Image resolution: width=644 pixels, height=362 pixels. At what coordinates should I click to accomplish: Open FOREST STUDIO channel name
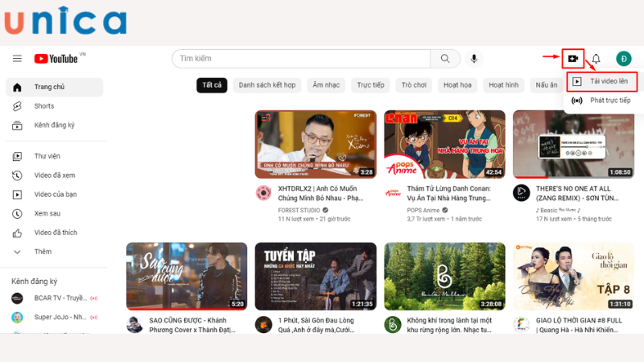click(299, 211)
